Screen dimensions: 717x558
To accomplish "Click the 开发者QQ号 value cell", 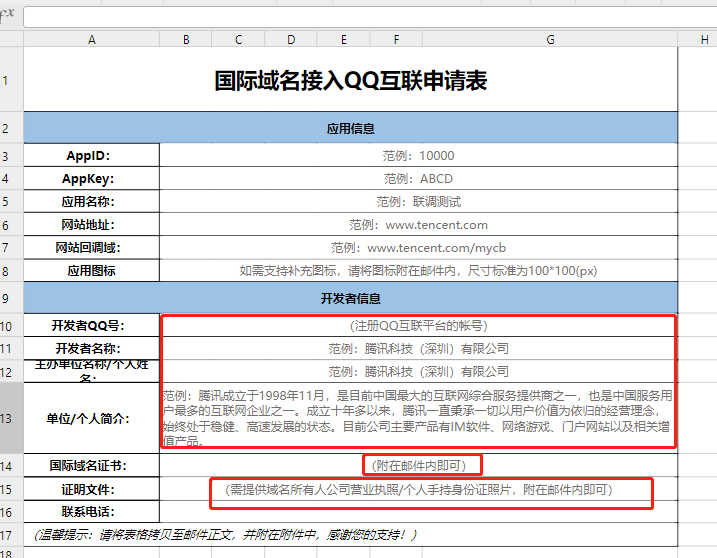I will [x=418, y=325].
